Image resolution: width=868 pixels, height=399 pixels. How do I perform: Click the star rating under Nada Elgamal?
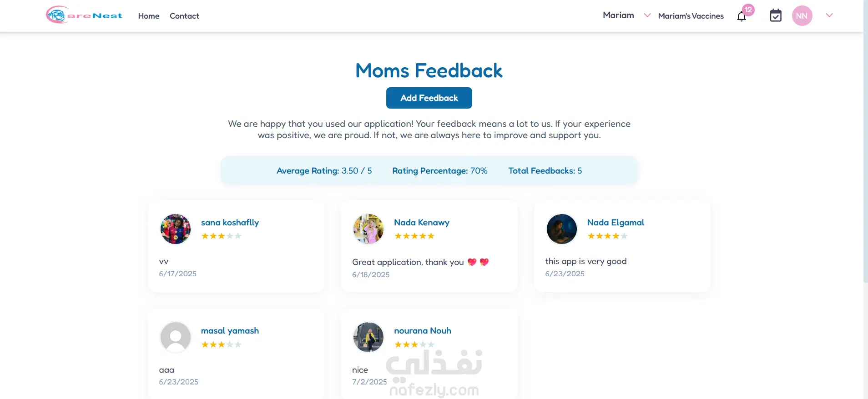[x=607, y=236]
